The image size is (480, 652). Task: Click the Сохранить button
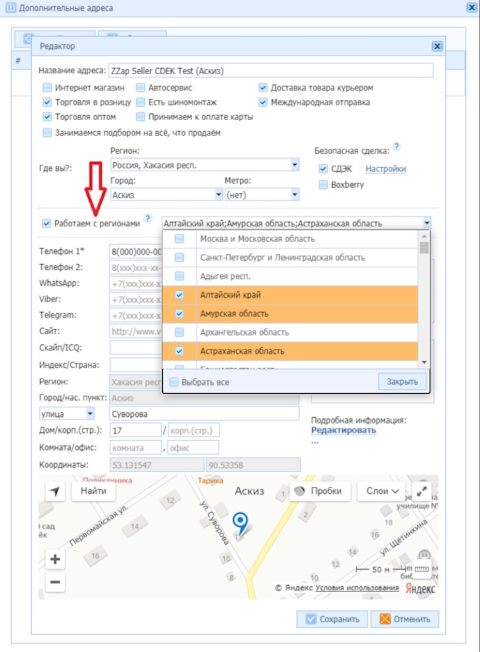click(x=332, y=619)
